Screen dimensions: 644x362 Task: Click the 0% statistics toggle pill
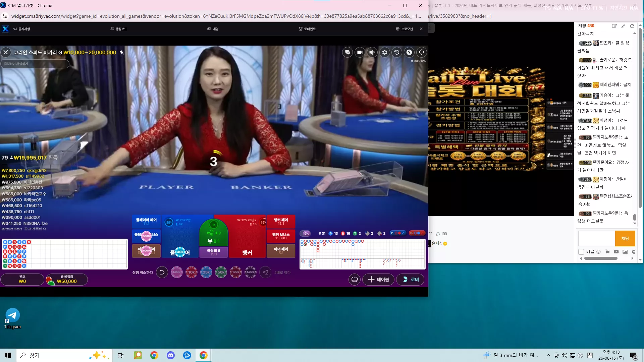point(305,233)
